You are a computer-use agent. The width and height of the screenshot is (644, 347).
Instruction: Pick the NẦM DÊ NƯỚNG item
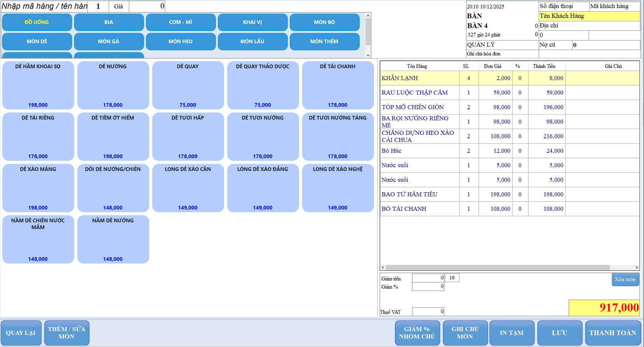pyautogui.click(x=113, y=239)
